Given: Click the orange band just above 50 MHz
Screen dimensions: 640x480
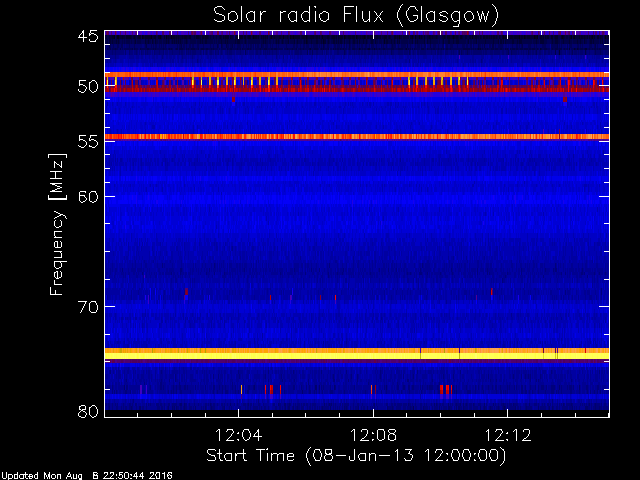Looking at the screenshot, I should pyautogui.click(x=357, y=75).
